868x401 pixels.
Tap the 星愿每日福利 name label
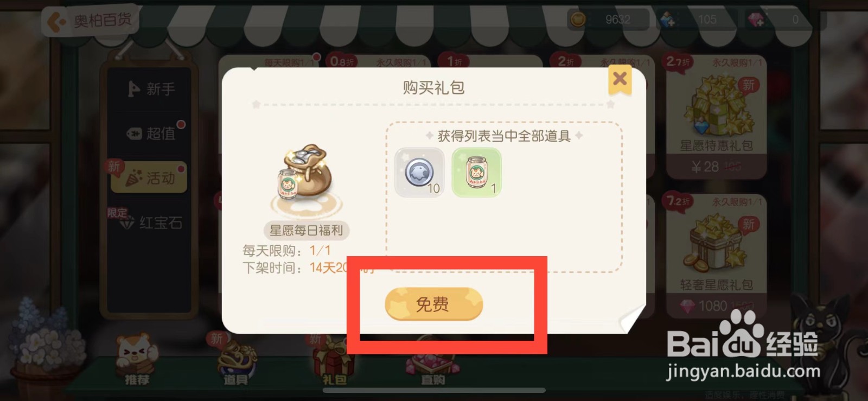(307, 230)
